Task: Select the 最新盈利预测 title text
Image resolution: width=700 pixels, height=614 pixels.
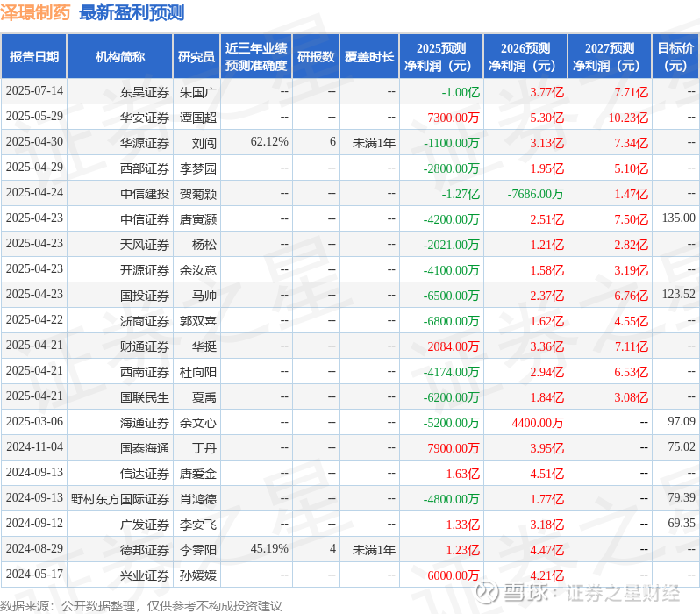Action: pyautogui.click(x=132, y=12)
